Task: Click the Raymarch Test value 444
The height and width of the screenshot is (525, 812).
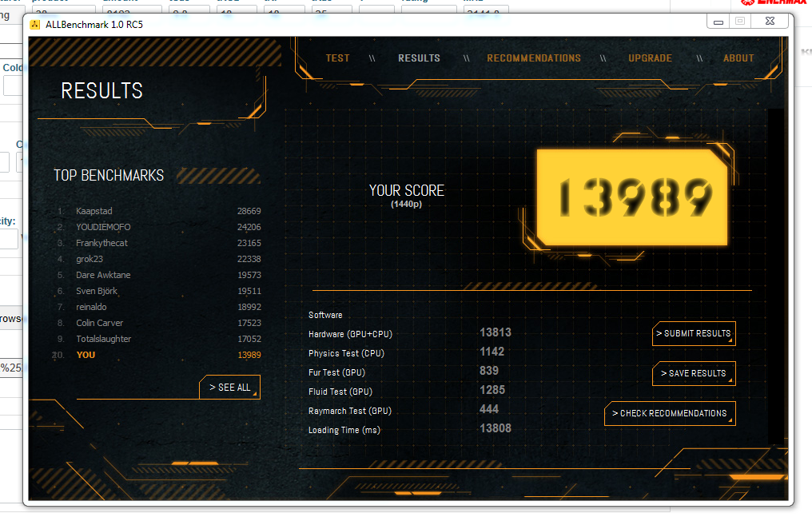Action: pos(489,409)
